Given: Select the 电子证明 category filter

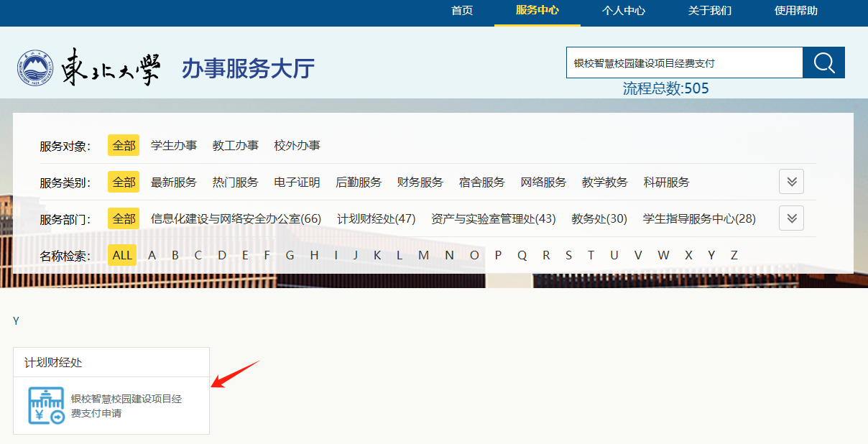Looking at the screenshot, I should [297, 182].
